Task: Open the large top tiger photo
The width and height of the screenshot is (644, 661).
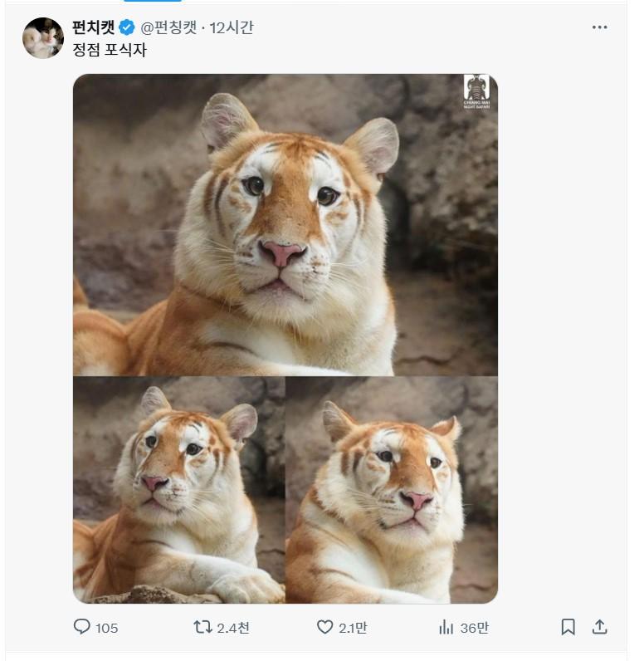Action: (x=285, y=224)
